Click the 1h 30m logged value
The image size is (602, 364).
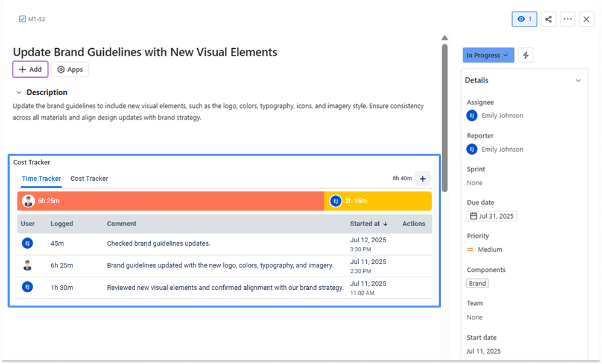tap(62, 287)
